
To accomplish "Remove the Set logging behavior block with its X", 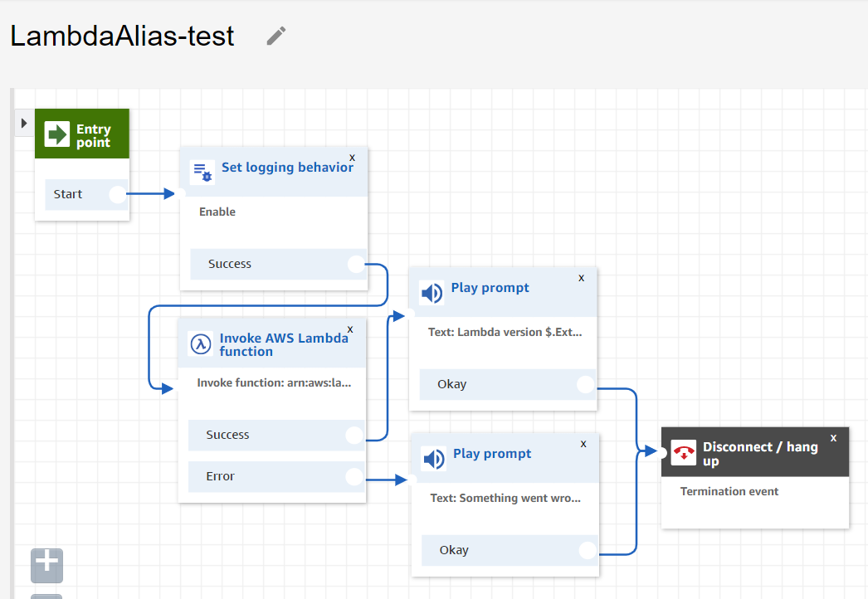I will 352,157.
